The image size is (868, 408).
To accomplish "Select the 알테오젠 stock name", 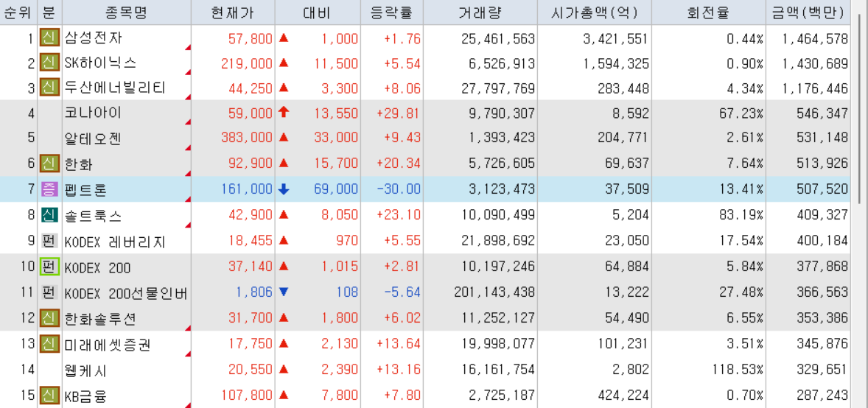I will coord(93,139).
